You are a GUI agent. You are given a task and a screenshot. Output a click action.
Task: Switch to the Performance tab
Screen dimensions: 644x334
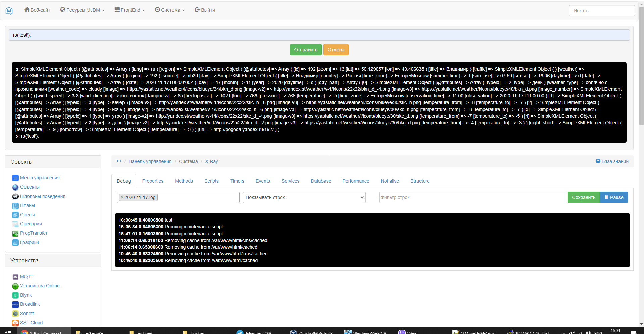click(x=356, y=181)
